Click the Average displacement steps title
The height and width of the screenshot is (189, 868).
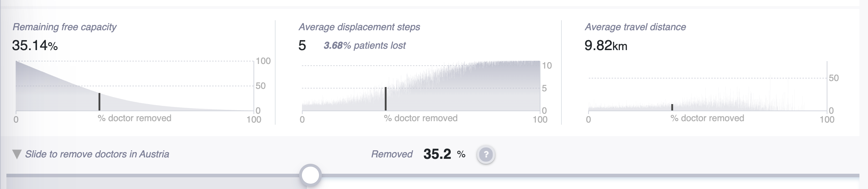tap(359, 27)
